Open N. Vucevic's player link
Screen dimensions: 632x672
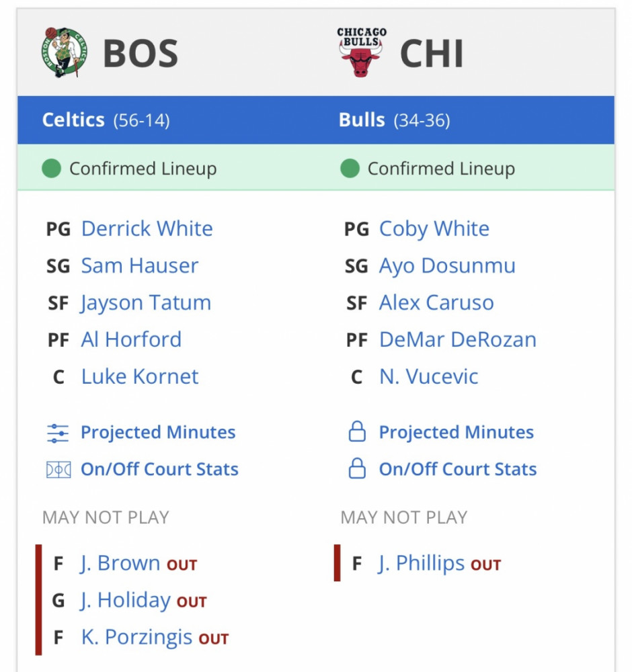(x=429, y=377)
